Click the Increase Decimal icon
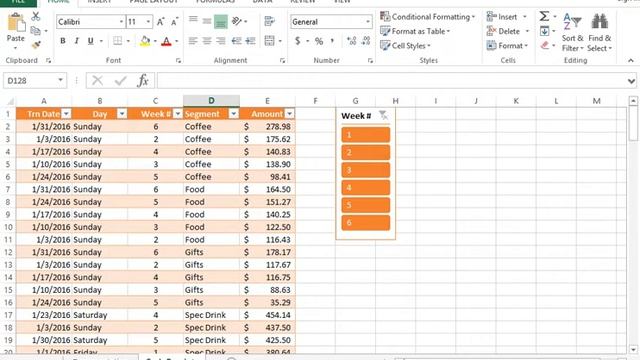This screenshot has height=360, width=640. point(351,41)
